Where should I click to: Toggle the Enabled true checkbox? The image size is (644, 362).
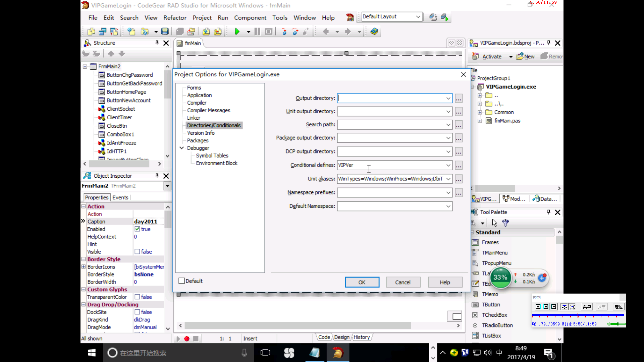click(x=137, y=229)
